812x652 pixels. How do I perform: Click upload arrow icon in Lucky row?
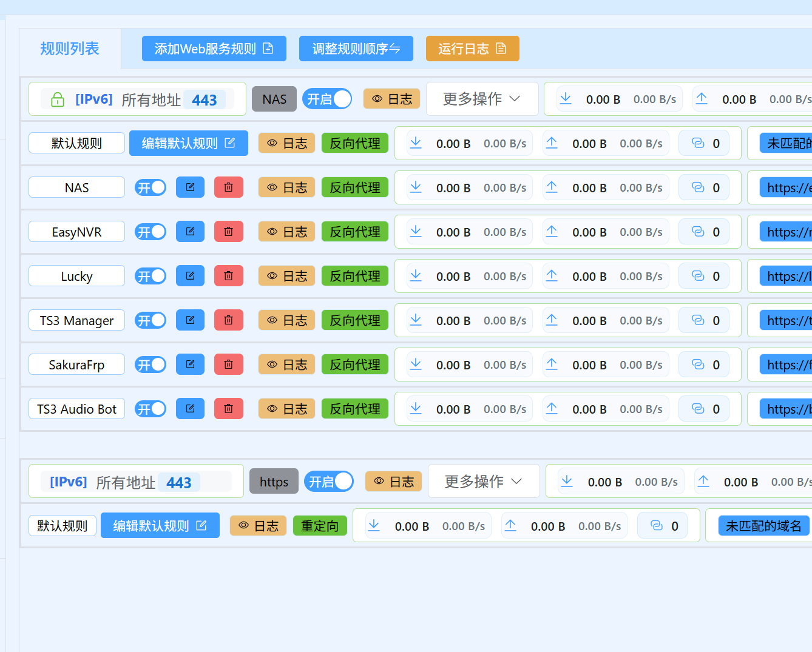point(552,276)
